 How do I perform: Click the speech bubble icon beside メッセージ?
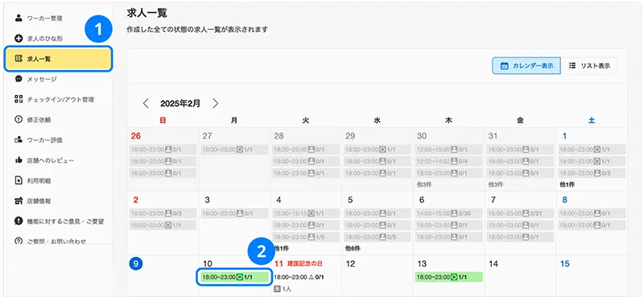pyautogui.click(x=18, y=79)
